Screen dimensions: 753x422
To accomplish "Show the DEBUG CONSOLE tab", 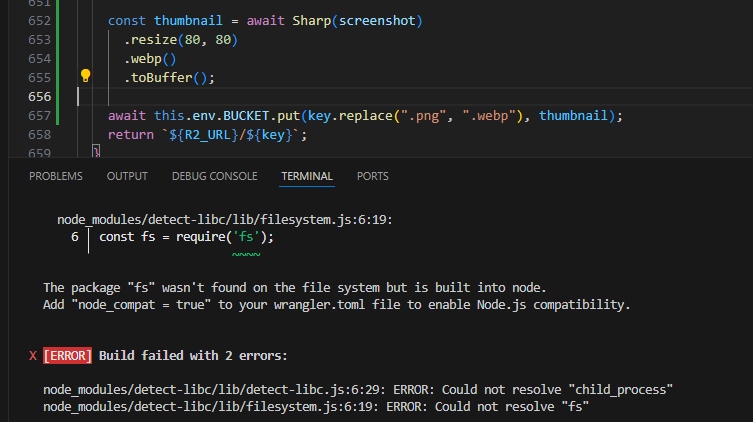I will coord(214,176).
